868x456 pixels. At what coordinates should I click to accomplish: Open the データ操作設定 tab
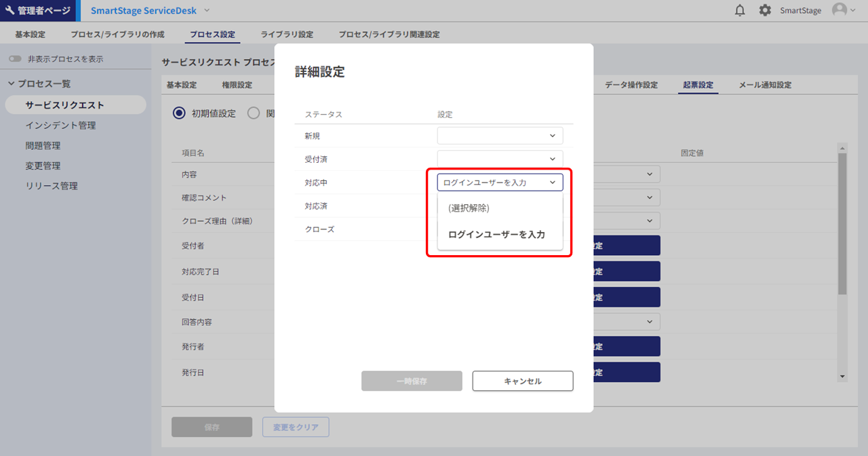point(631,85)
